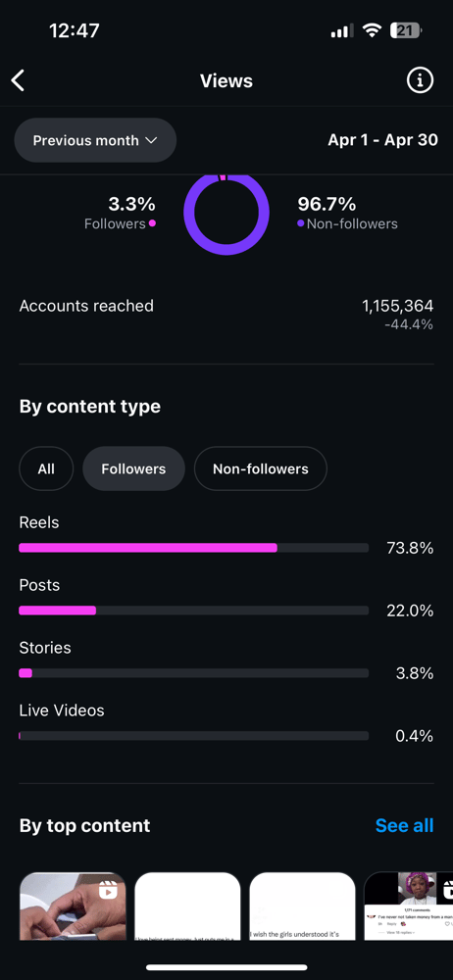Select the All filter chip

(x=46, y=468)
